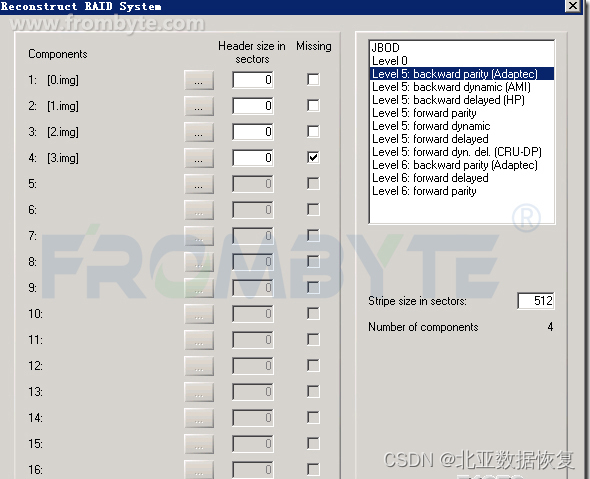This screenshot has width=590, height=479.
Task: Click the [1.img] component label
Action: tap(63, 106)
